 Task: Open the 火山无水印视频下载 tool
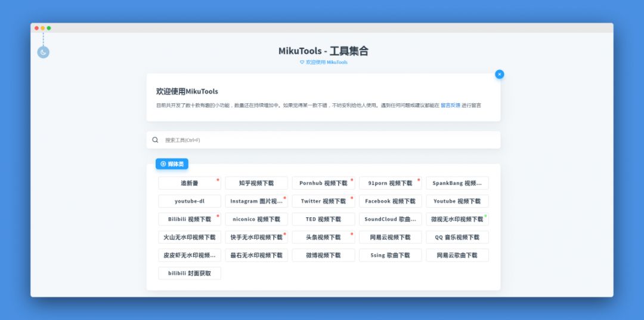click(190, 238)
